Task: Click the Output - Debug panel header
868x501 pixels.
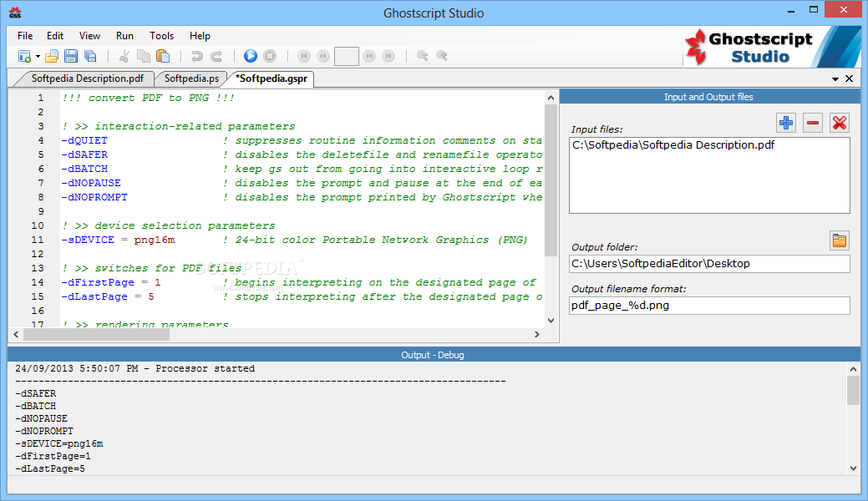Action: (433, 355)
